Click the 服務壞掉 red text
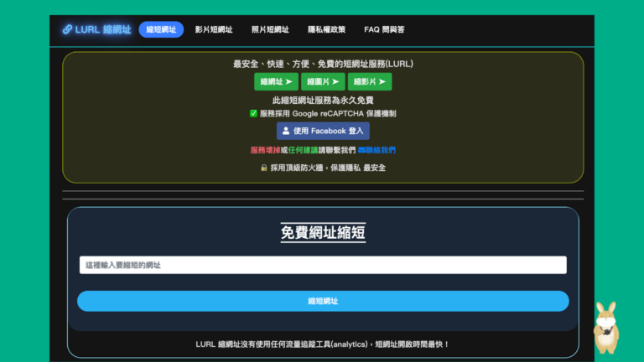The image size is (644, 362). tap(265, 150)
